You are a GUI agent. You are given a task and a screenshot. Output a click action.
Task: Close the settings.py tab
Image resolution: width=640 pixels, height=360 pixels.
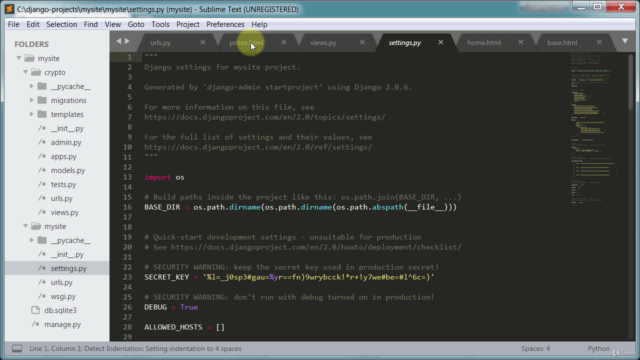tap(441, 42)
